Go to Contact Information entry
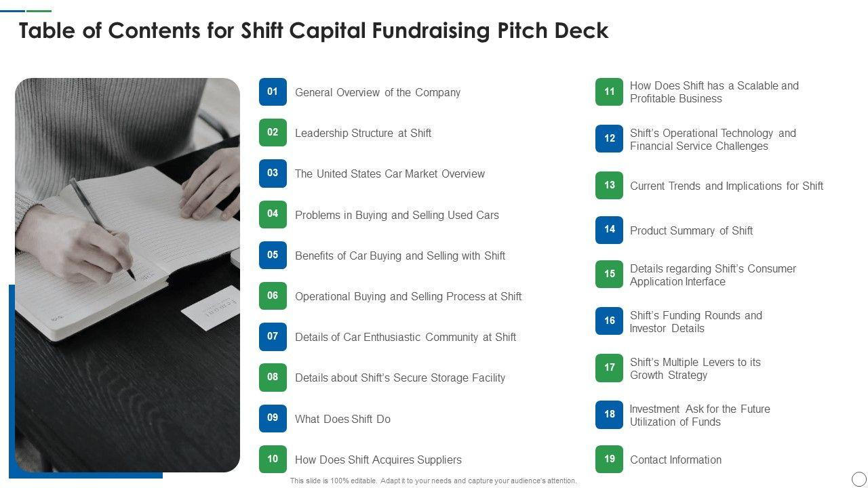This screenshot has width=868, height=488. pyautogui.click(x=675, y=460)
